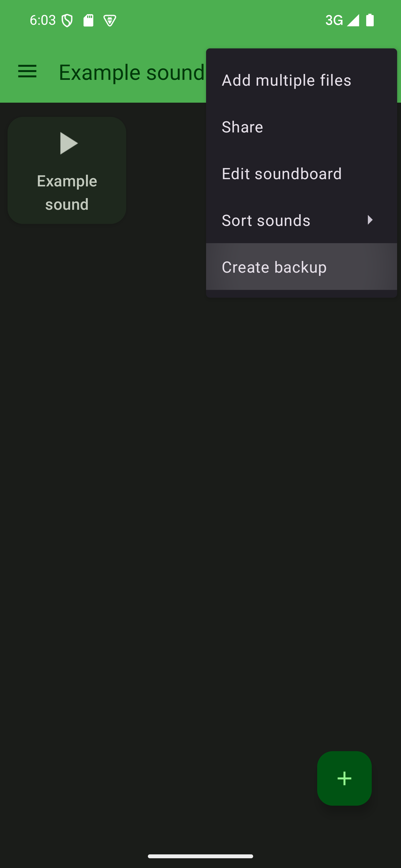Click the Example sound title text
The height and width of the screenshot is (868, 401).
132,72
